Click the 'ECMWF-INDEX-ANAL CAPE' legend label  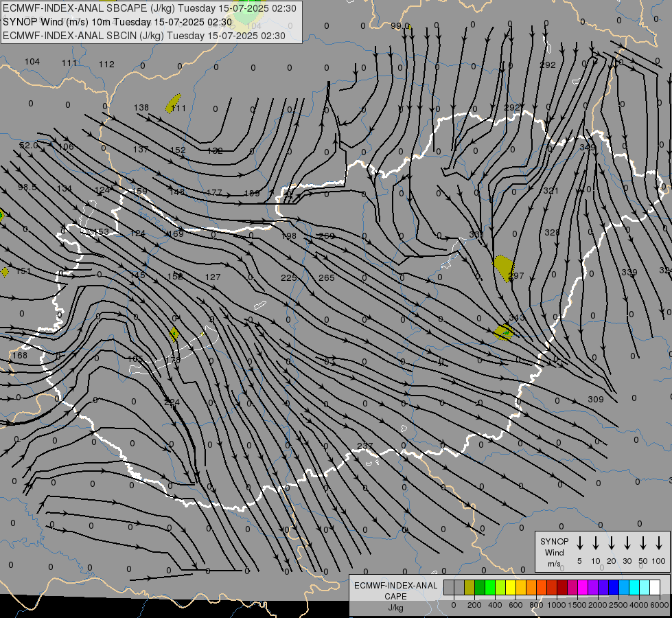395,591
